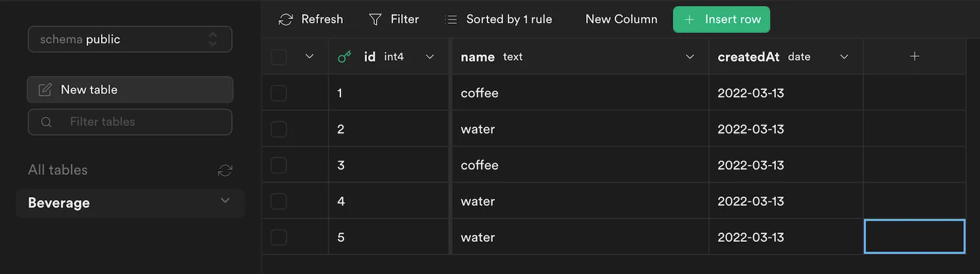
Task: Click the New table edit icon
Action: coord(45,90)
